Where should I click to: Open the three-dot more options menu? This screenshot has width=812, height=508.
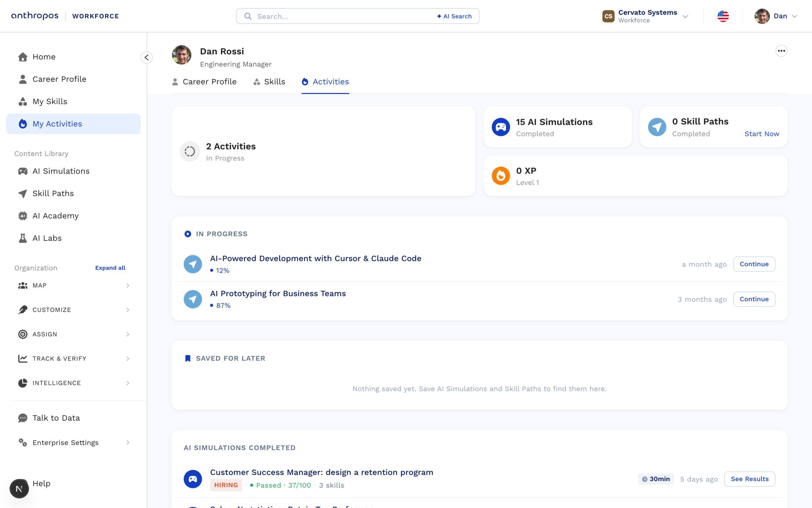(782, 51)
